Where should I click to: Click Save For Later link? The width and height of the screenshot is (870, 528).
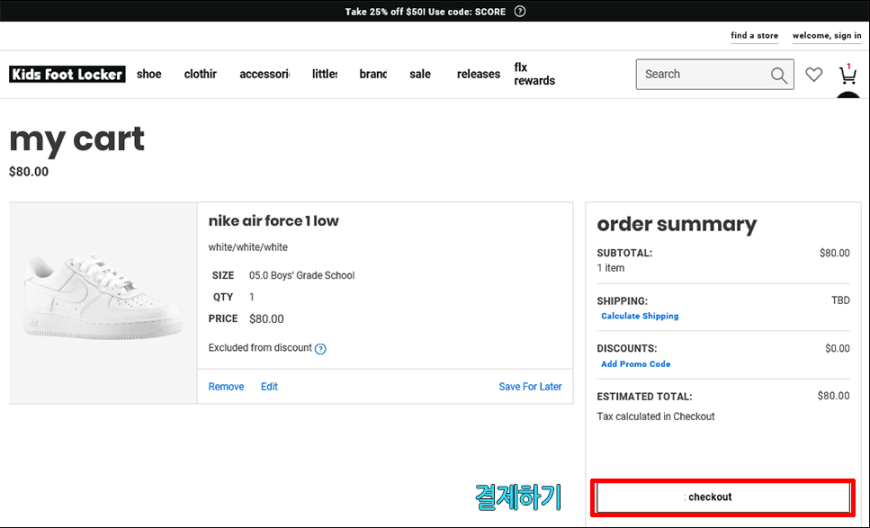530,387
